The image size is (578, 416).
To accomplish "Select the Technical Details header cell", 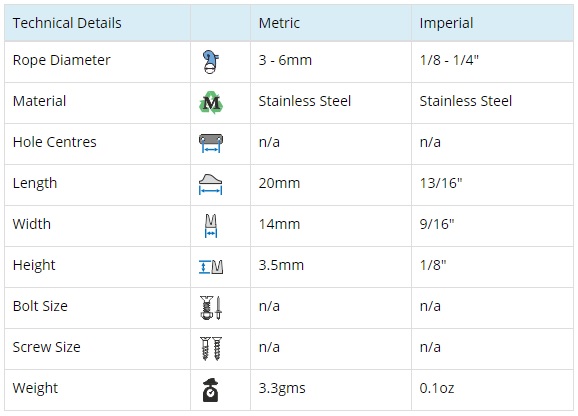I will click(x=97, y=23).
